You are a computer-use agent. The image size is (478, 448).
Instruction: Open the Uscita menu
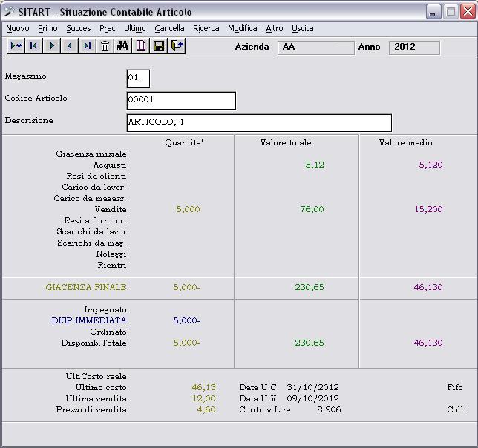(303, 28)
